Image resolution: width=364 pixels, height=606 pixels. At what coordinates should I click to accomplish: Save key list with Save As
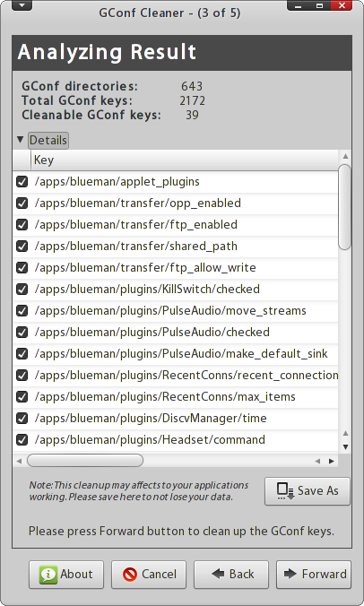click(308, 491)
